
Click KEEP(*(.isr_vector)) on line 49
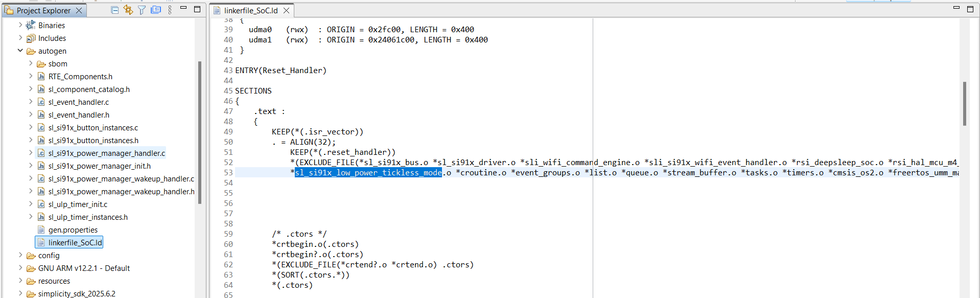(317, 132)
